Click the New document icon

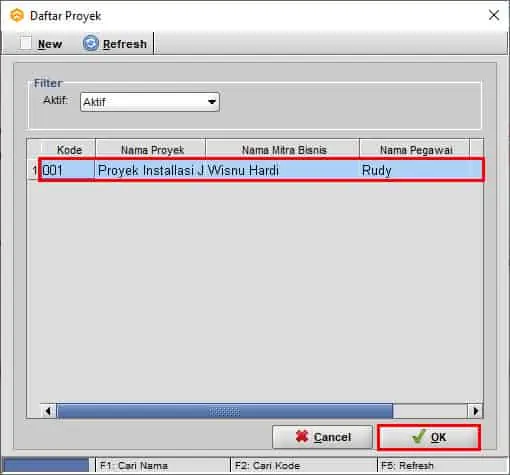pyautogui.click(x=26, y=43)
